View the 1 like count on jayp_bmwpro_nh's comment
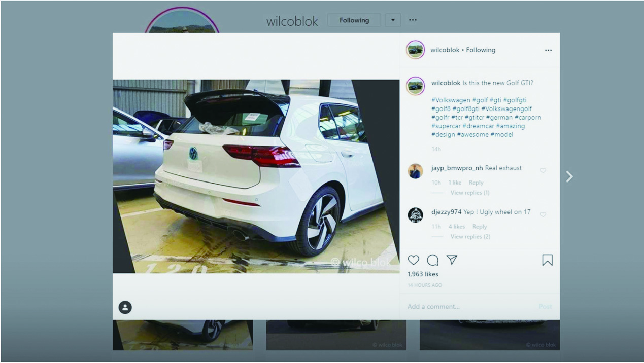 [455, 183]
